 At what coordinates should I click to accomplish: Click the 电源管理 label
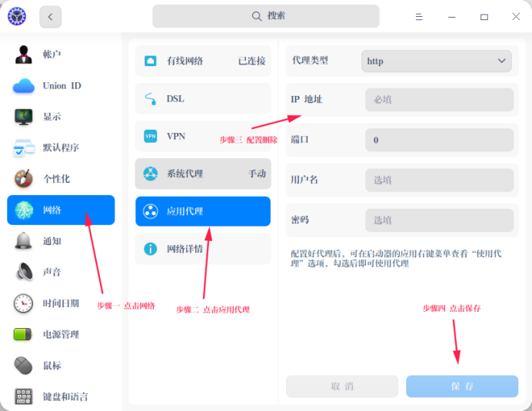click(61, 334)
